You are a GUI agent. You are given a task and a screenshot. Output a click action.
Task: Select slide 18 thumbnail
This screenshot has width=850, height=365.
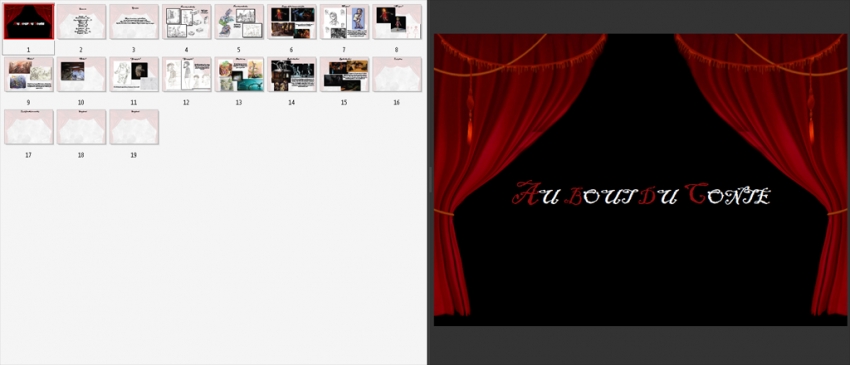81,127
